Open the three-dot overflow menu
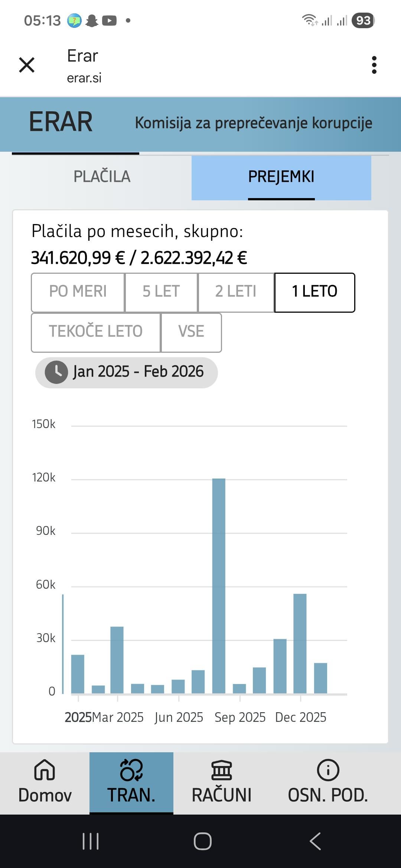 (x=374, y=65)
